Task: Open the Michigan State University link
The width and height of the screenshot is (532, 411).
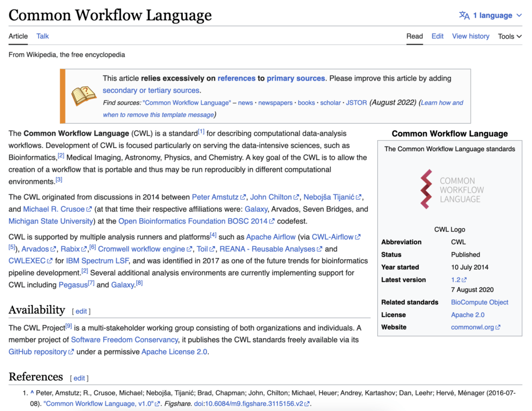Action: click(51, 221)
